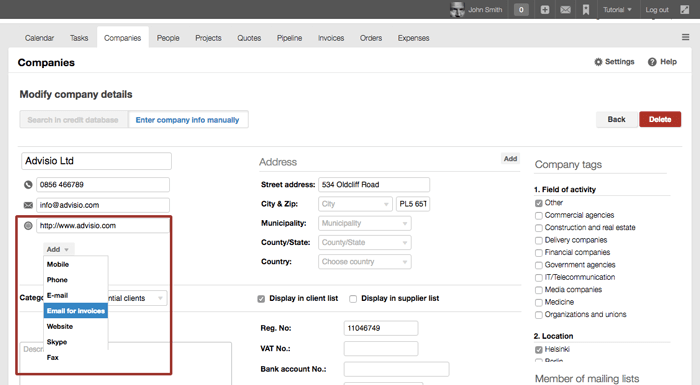Check Organizations and unions checkbox

539,315
